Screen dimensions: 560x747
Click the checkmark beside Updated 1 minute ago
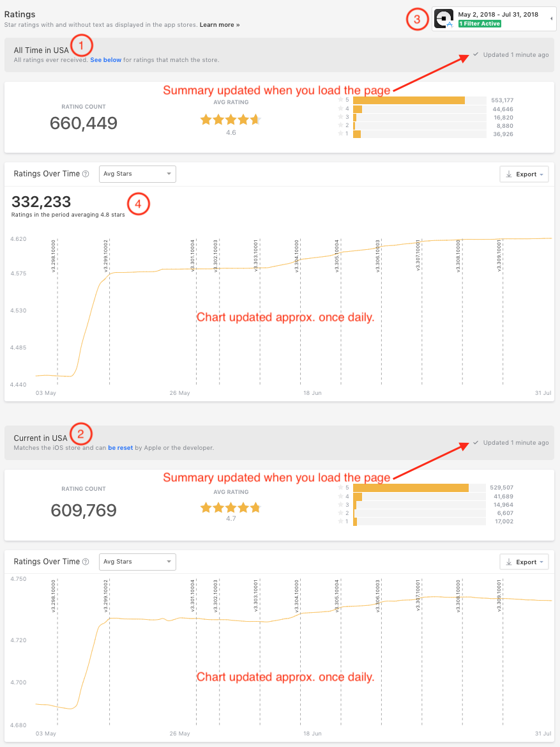click(475, 54)
